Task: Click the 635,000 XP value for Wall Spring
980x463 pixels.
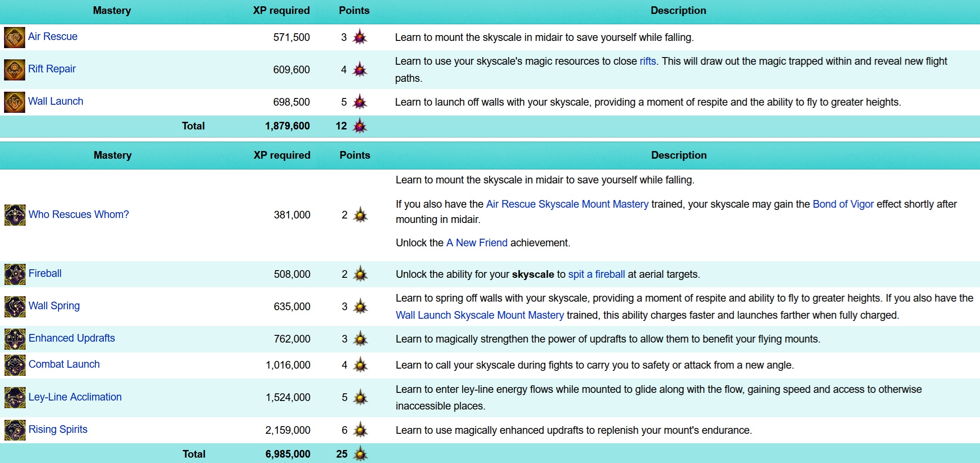Action: coord(292,307)
